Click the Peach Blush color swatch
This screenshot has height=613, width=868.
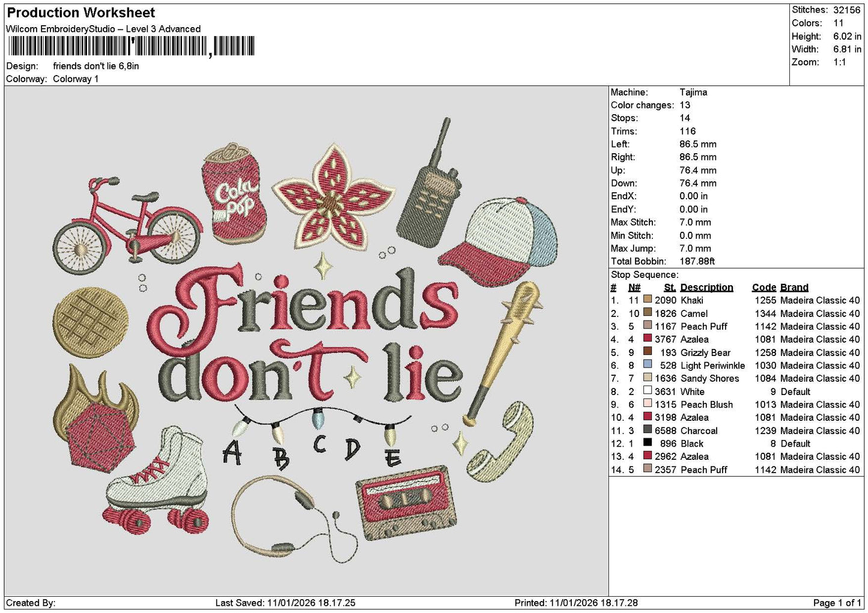click(x=647, y=404)
